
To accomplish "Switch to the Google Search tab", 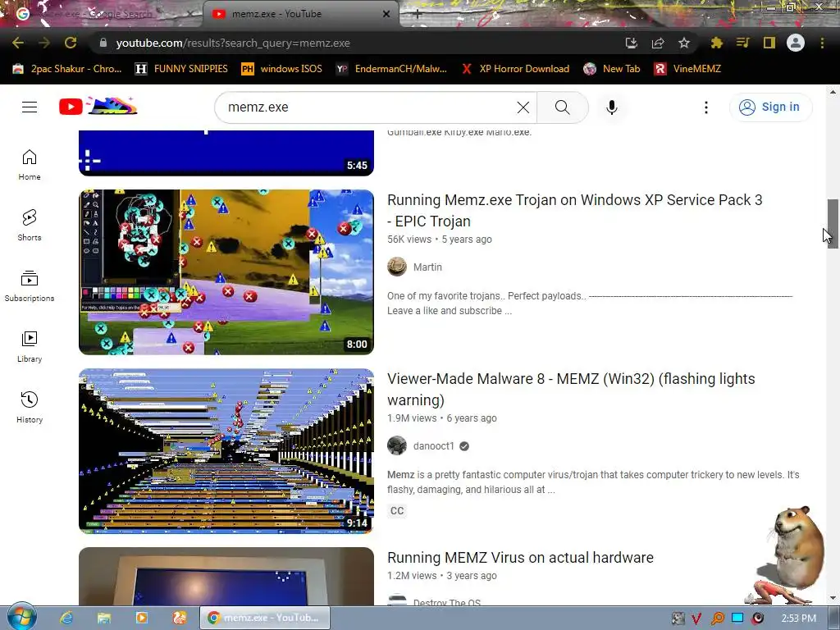I will pos(102,14).
